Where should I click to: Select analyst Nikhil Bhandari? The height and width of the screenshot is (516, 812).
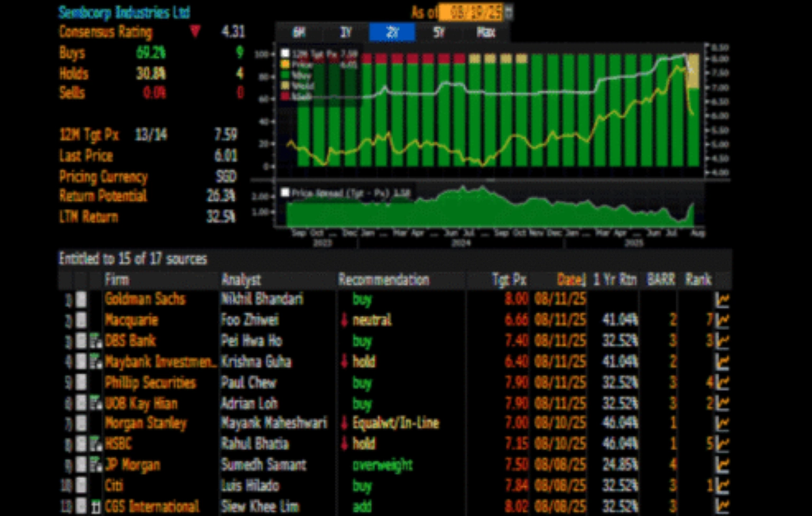tap(262, 299)
